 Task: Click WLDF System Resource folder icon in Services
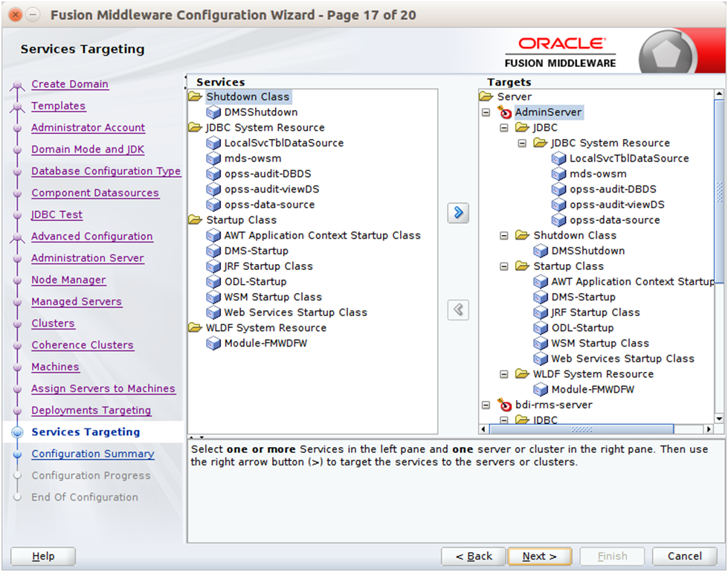coord(196,328)
